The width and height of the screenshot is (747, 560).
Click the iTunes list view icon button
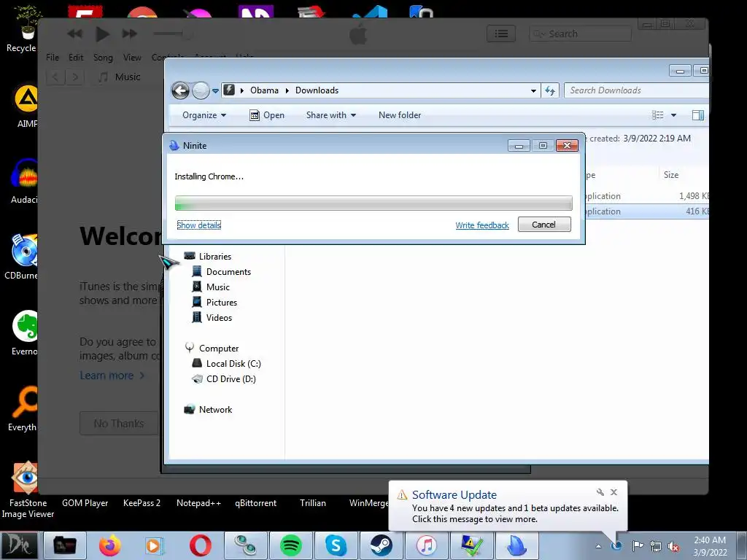[x=500, y=34]
